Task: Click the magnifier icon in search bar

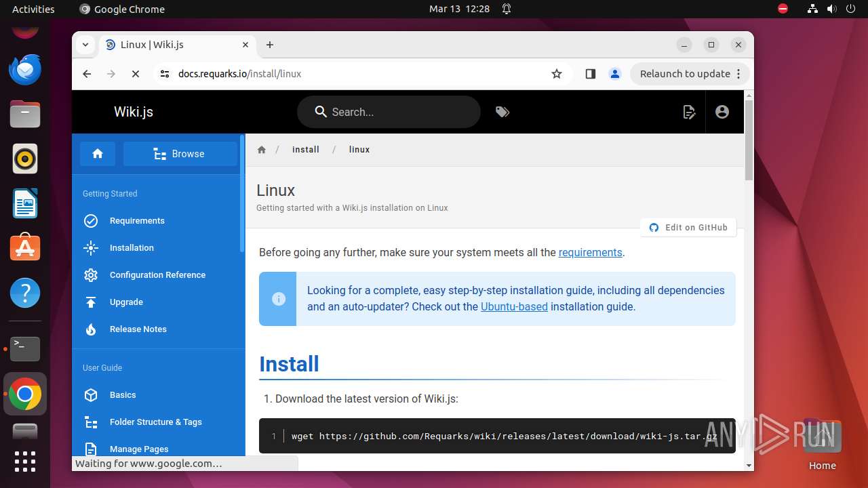Action: (321, 112)
